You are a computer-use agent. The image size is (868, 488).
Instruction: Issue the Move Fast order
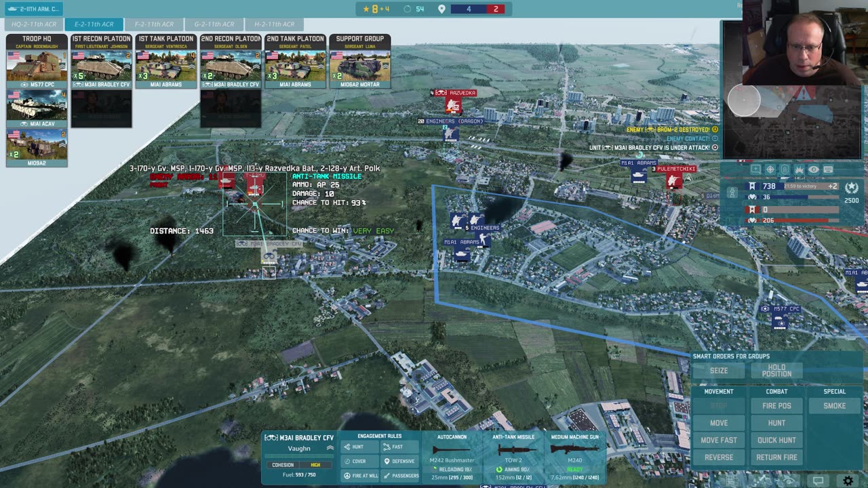(719, 440)
